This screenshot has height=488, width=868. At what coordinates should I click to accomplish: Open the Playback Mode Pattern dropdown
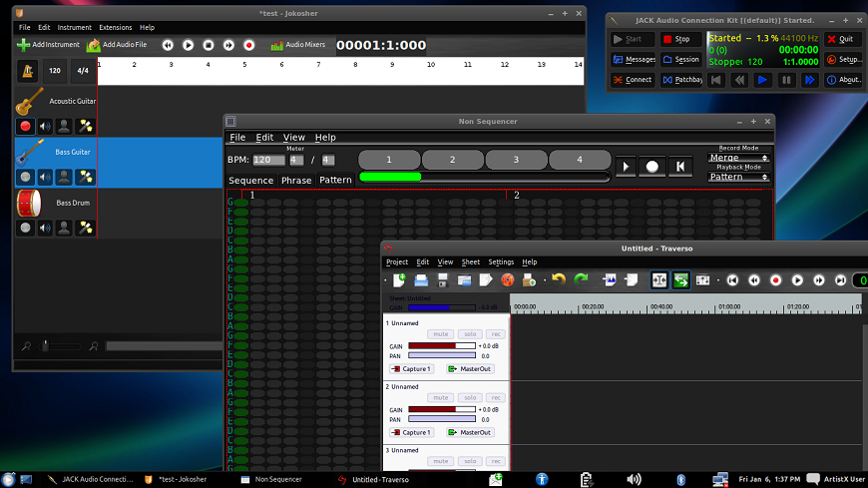point(739,177)
